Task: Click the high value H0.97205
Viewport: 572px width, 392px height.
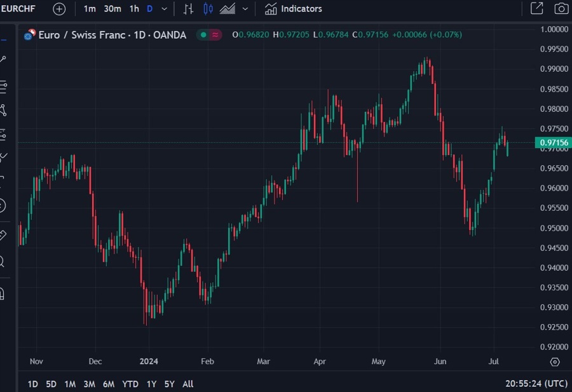Action: pos(291,35)
